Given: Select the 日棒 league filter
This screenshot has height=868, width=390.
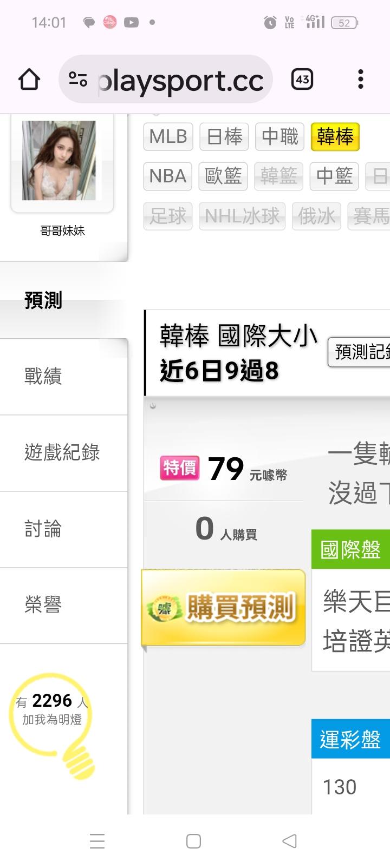Looking at the screenshot, I should (224, 136).
